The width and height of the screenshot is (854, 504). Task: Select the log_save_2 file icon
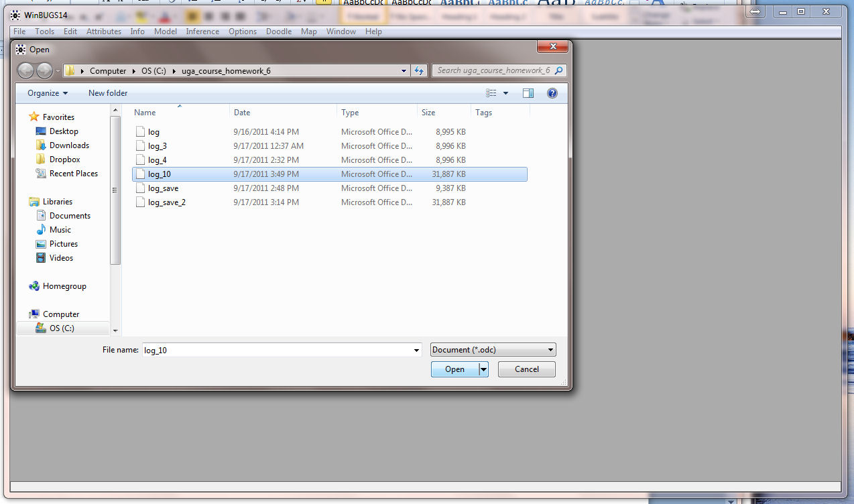click(140, 202)
